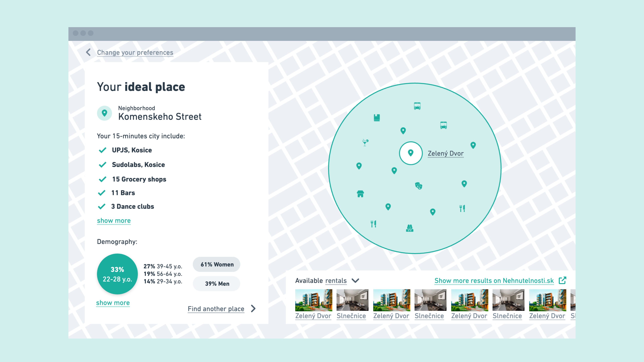Toggle the UPJS, Kosice checkmark

point(102,150)
